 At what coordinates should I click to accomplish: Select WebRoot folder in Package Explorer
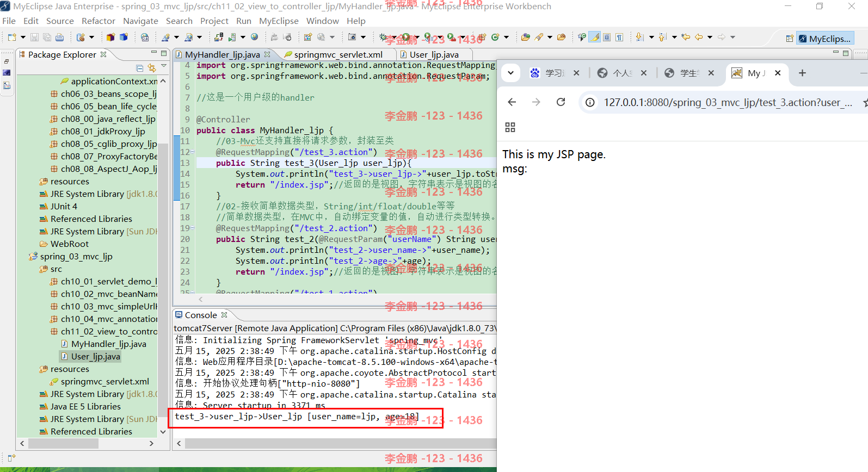tap(69, 244)
